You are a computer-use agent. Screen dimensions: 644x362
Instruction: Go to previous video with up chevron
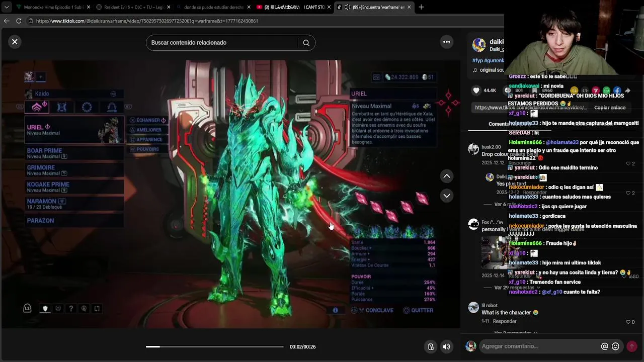[x=446, y=176]
